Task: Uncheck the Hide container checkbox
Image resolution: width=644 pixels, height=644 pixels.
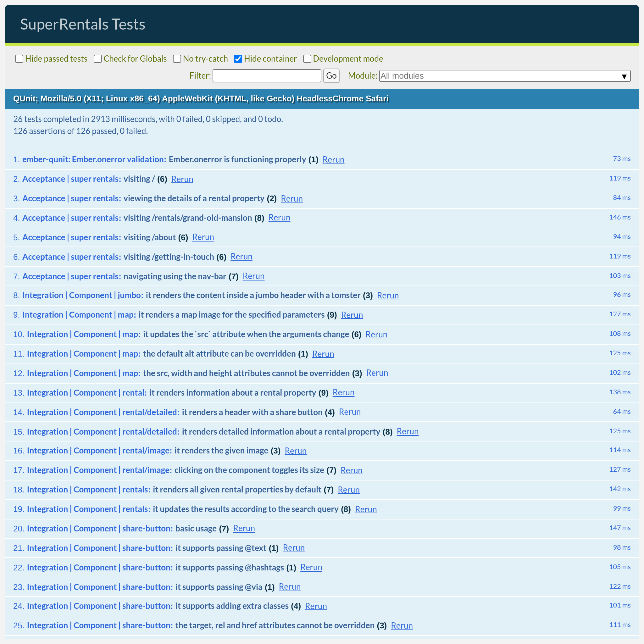Action: pyautogui.click(x=238, y=59)
